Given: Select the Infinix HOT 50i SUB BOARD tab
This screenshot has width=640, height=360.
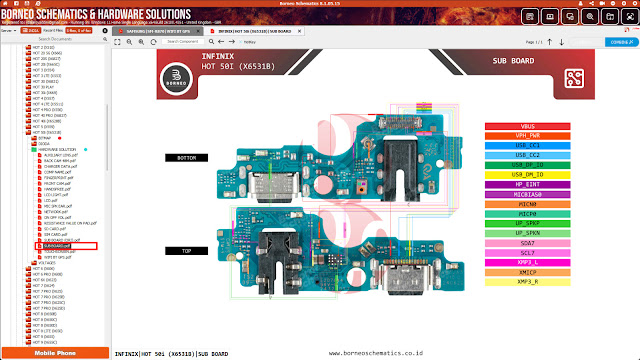Looking at the screenshot, I should coord(254,31).
